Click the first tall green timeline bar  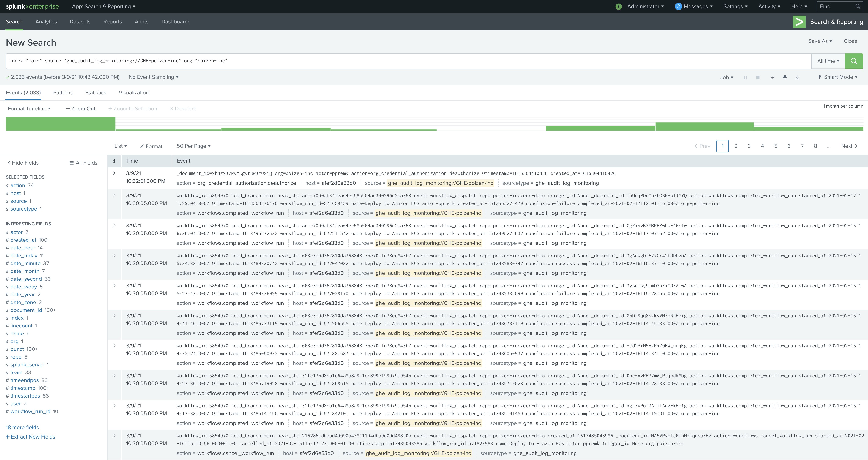[x=61, y=124]
